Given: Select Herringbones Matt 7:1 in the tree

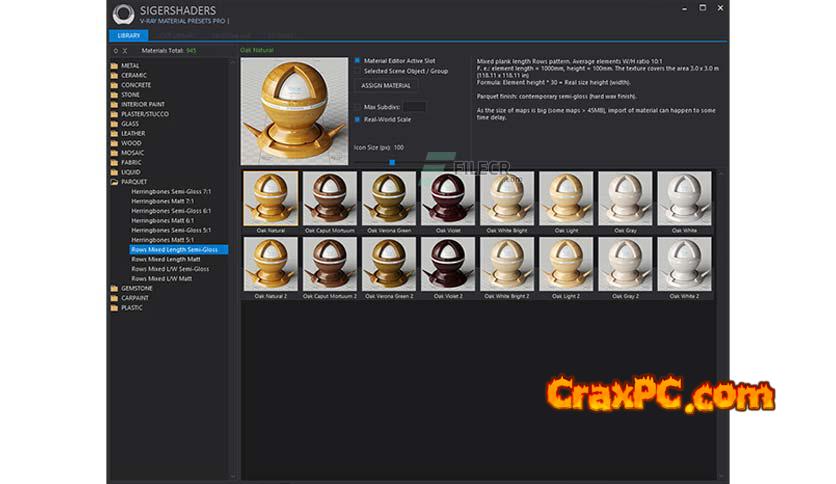Looking at the screenshot, I should click(x=160, y=201).
